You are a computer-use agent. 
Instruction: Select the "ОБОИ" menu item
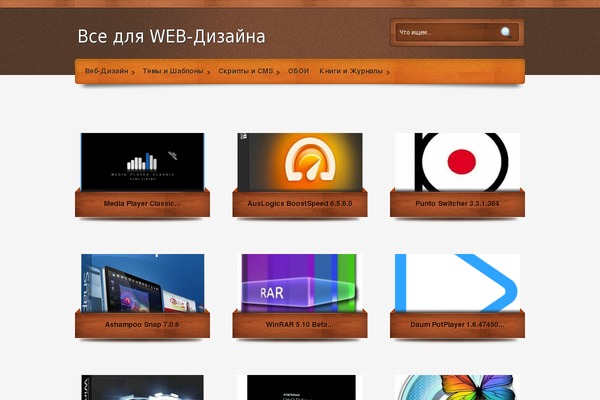point(298,71)
